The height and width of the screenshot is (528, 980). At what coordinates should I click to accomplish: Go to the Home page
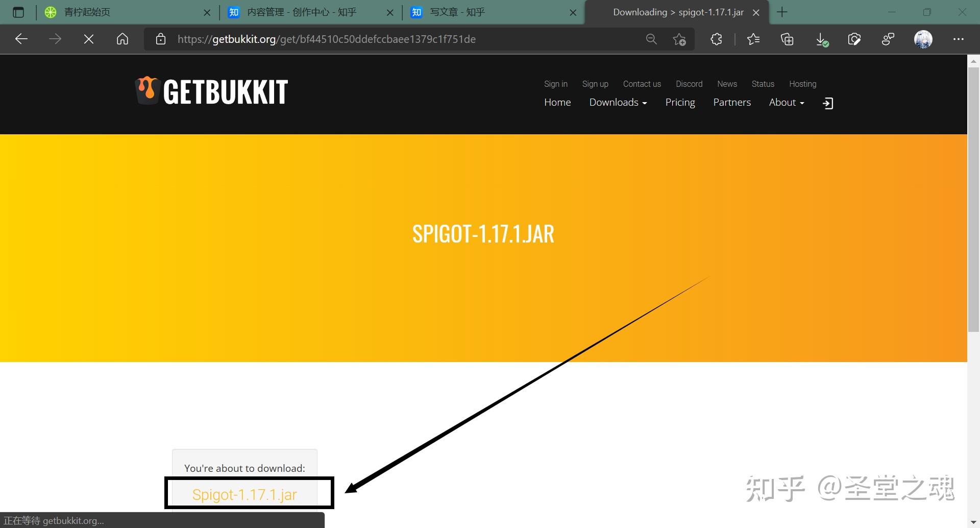point(557,102)
